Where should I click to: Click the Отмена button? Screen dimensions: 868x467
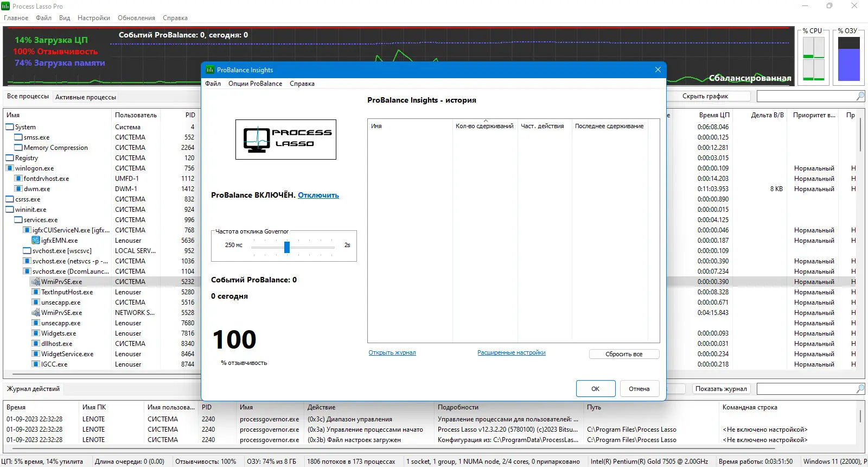[x=639, y=389]
